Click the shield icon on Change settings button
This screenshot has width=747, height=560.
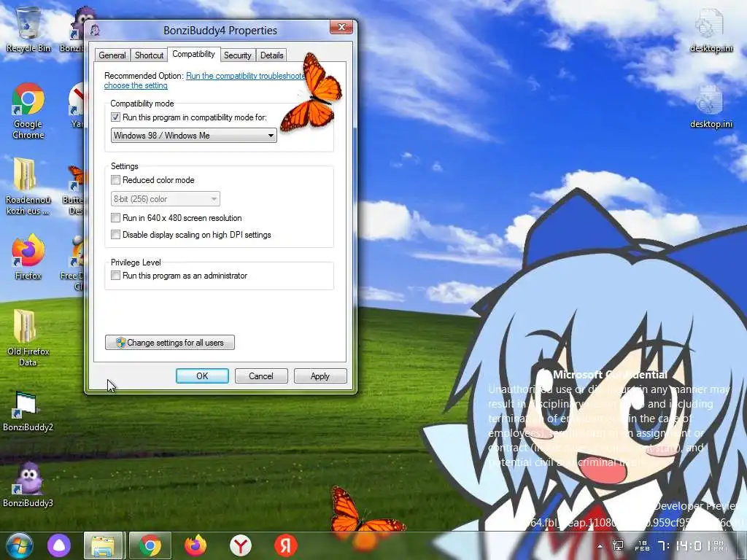click(x=120, y=343)
